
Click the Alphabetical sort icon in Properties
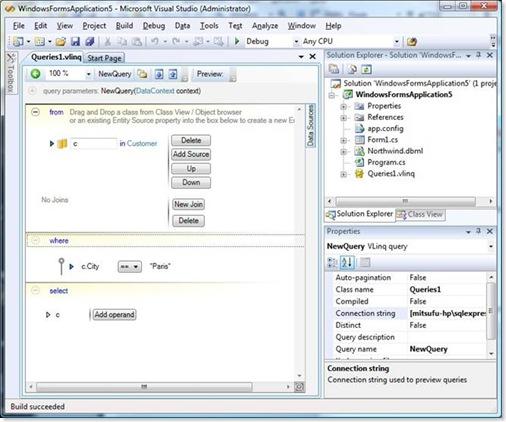pos(347,263)
